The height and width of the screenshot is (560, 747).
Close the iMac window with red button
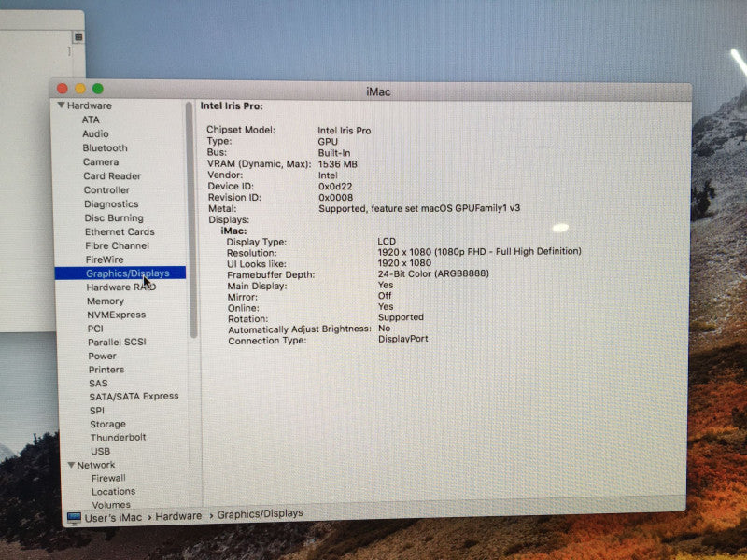coord(62,89)
